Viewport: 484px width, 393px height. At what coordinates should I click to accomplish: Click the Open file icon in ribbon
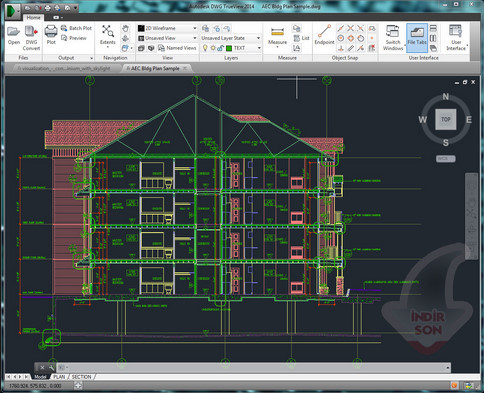click(14, 35)
